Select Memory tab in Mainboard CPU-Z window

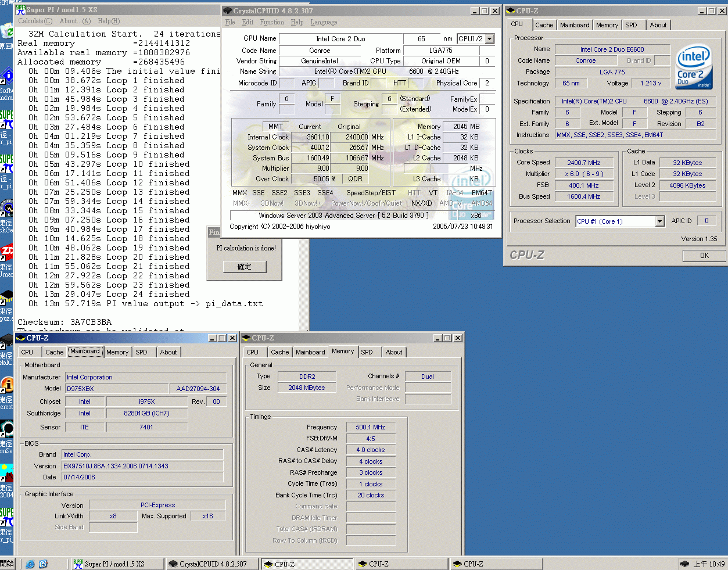(x=117, y=352)
